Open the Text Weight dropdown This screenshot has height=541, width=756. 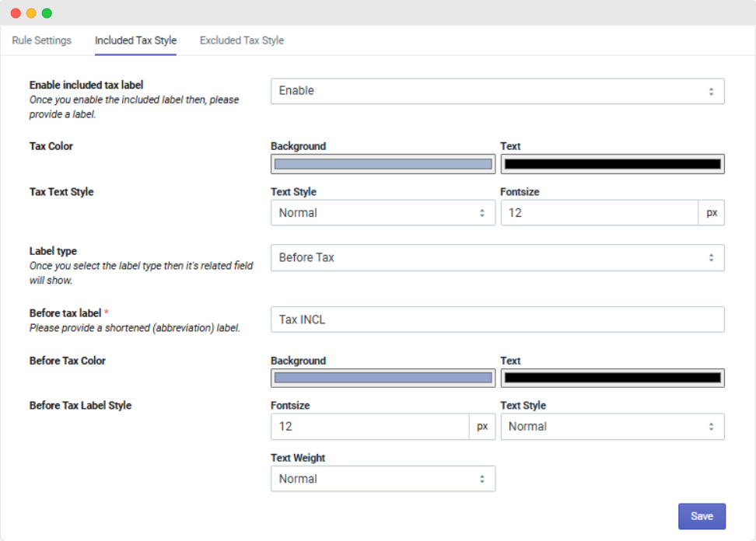point(383,479)
